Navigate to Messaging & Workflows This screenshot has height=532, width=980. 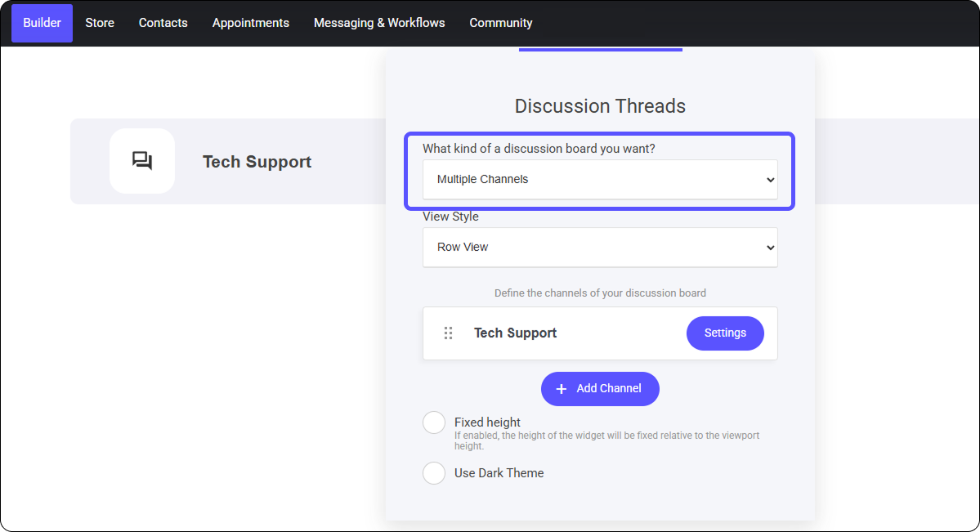pyautogui.click(x=379, y=23)
